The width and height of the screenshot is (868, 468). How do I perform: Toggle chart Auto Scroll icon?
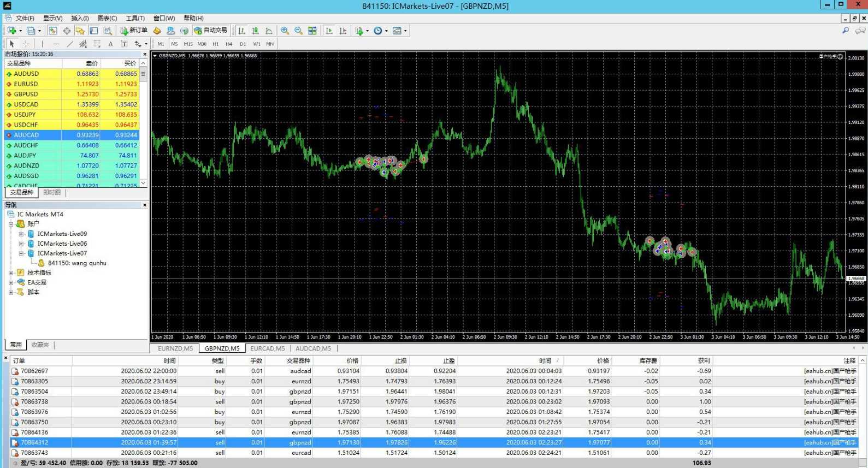click(329, 31)
